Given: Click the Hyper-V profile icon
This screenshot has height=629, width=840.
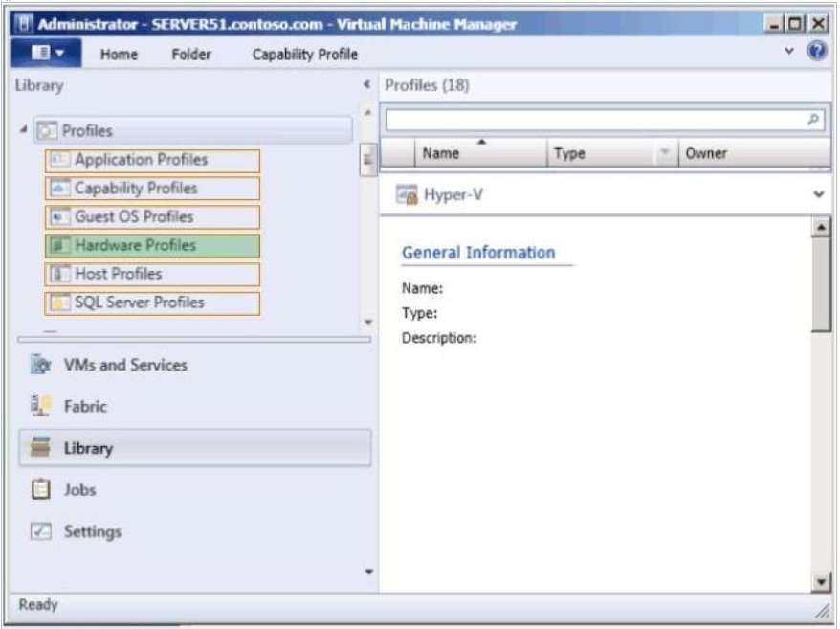Looking at the screenshot, I should [407, 194].
